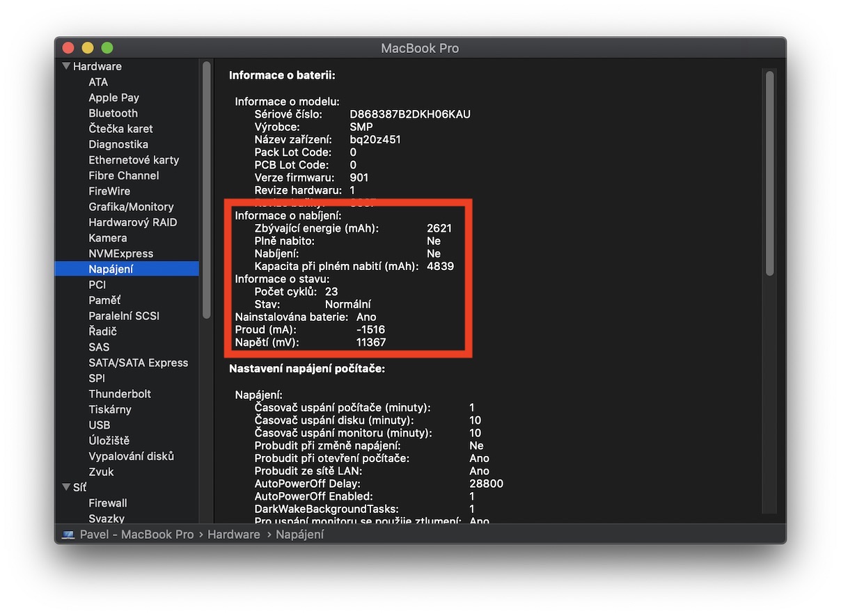Click the voltage value 11367
The height and width of the screenshot is (616, 841).
click(x=370, y=342)
